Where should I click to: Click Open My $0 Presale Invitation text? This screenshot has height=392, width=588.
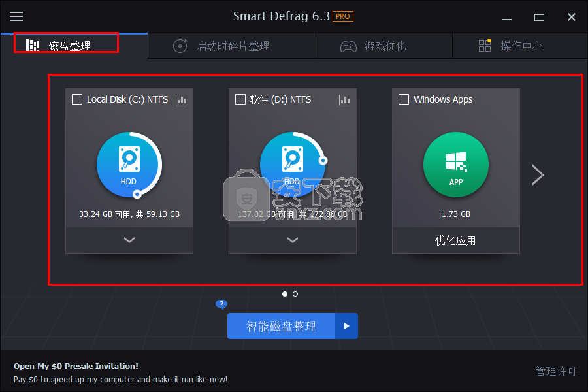pyautogui.click(x=76, y=366)
